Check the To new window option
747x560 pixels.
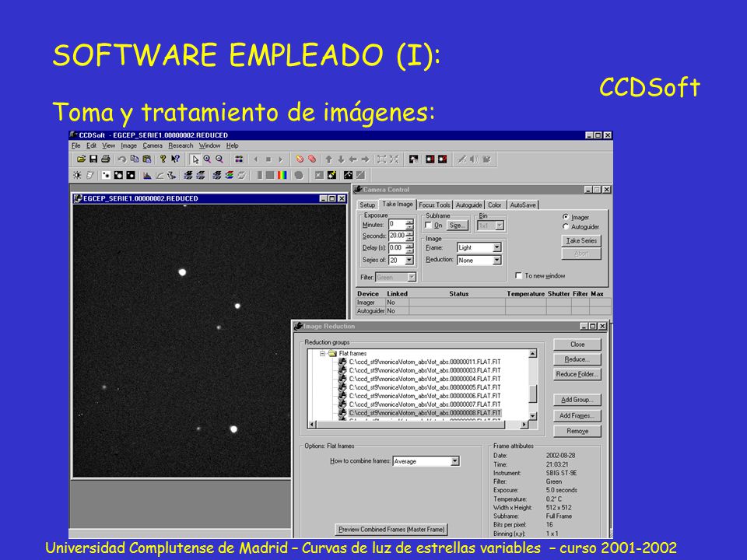tap(519, 275)
